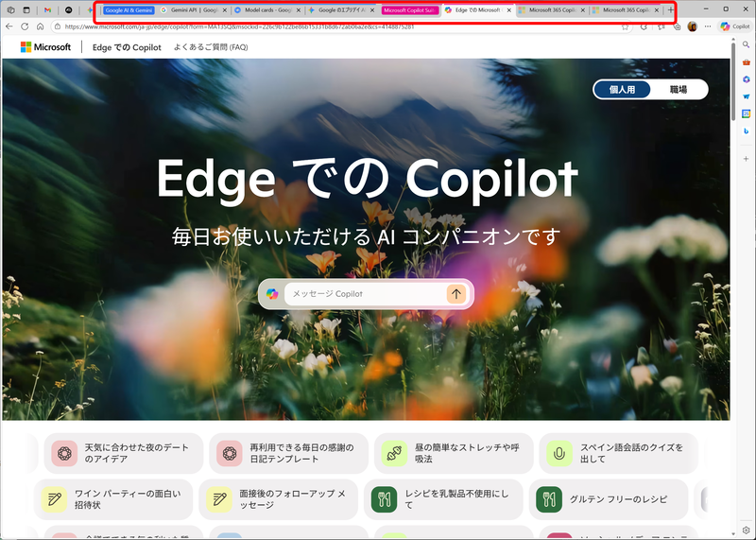The height and width of the screenshot is (540, 756).
Task: Open sidebar Google Calendar icon
Action: click(x=746, y=113)
